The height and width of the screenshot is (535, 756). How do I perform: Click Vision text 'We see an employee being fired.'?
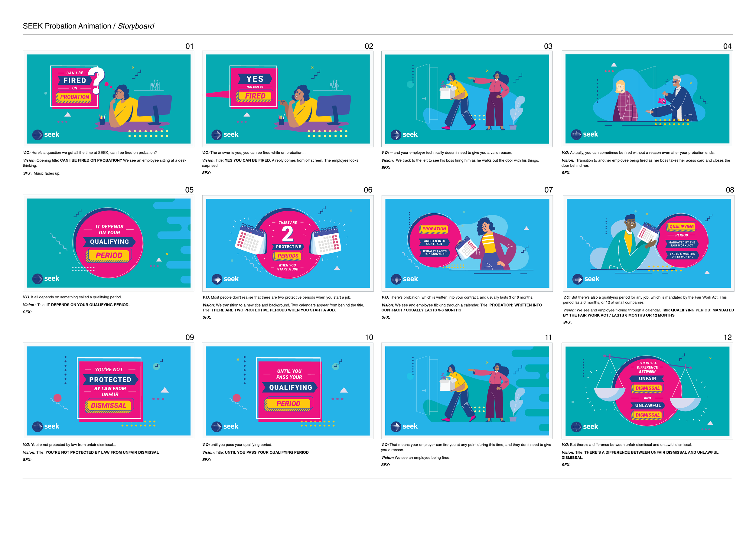pyautogui.click(x=415, y=458)
